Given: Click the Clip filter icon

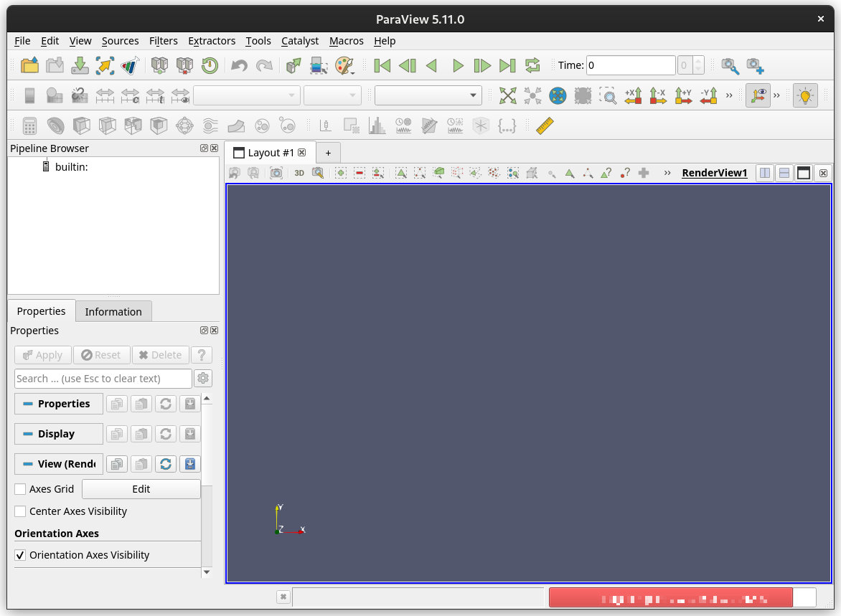Looking at the screenshot, I should 81,126.
